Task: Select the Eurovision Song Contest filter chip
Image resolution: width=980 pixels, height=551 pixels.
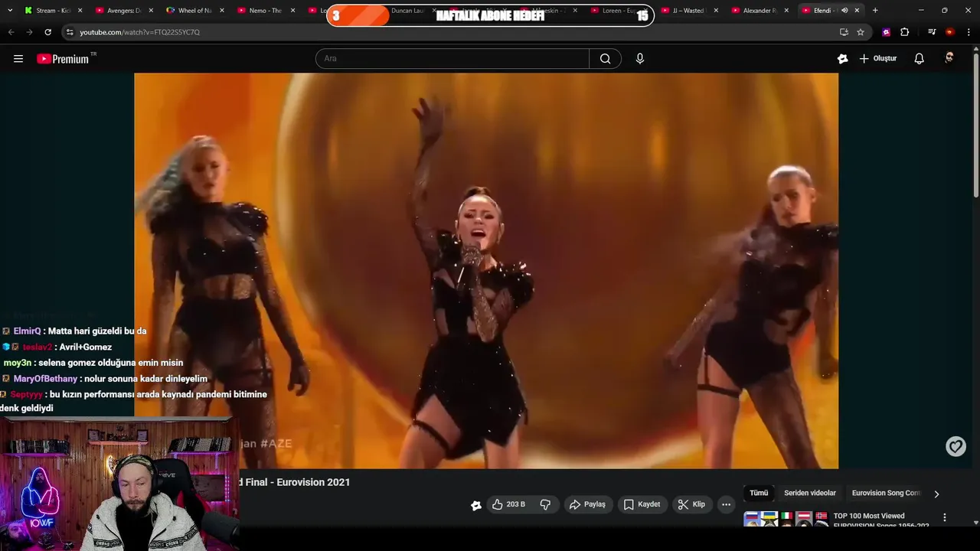Action: click(x=887, y=493)
